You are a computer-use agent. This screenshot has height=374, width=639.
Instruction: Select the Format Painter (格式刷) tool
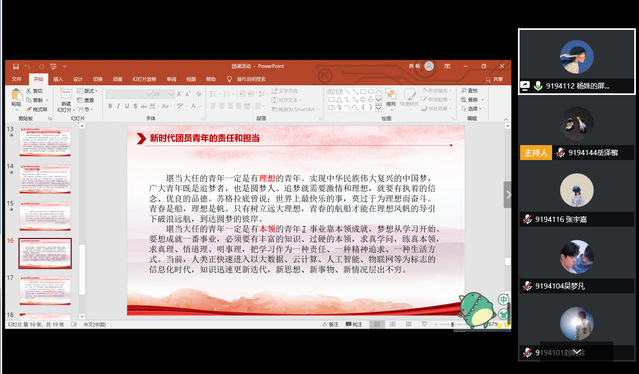click(37, 109)
